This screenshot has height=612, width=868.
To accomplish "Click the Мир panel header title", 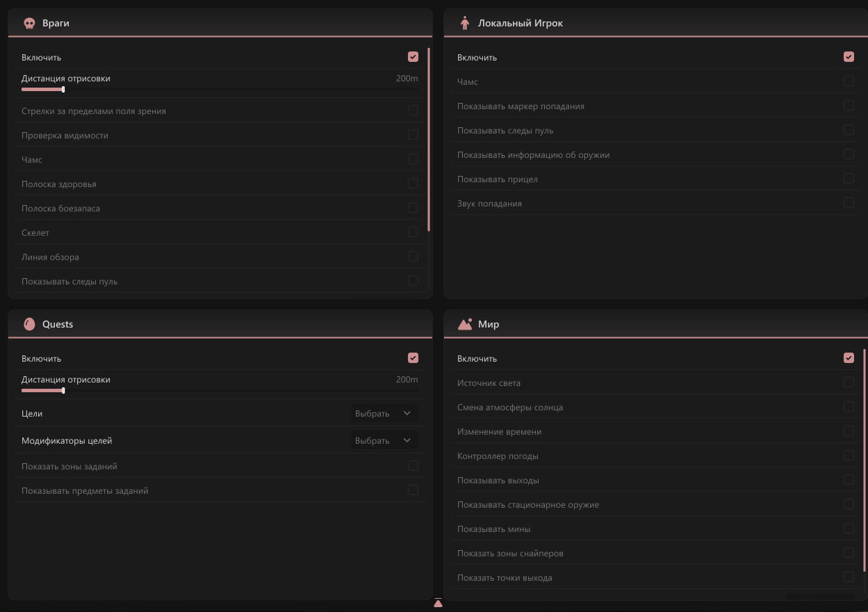I will 489,324.
